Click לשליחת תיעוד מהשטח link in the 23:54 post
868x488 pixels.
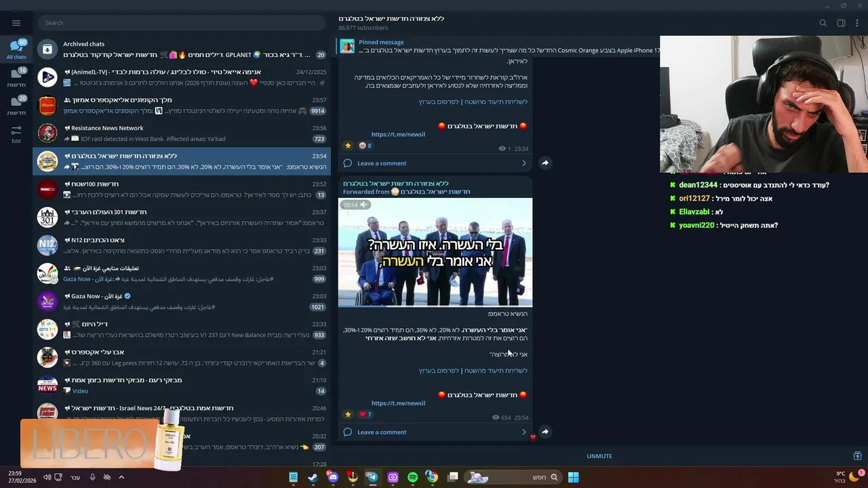point(496,371)
